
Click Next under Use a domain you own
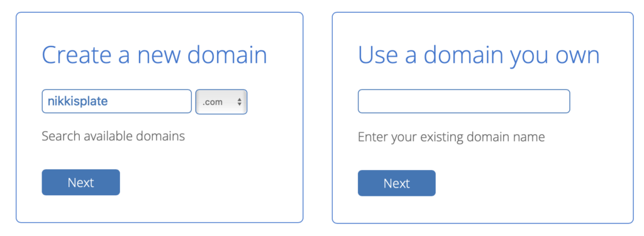click(x=397, y=183)
